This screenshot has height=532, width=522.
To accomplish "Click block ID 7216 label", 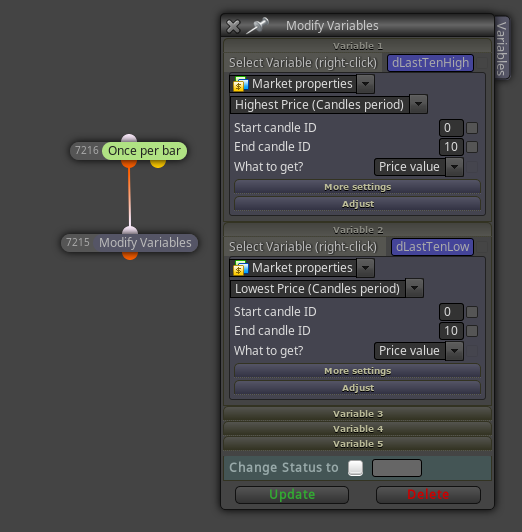I will pyautogui.click(x=86, y=150).
